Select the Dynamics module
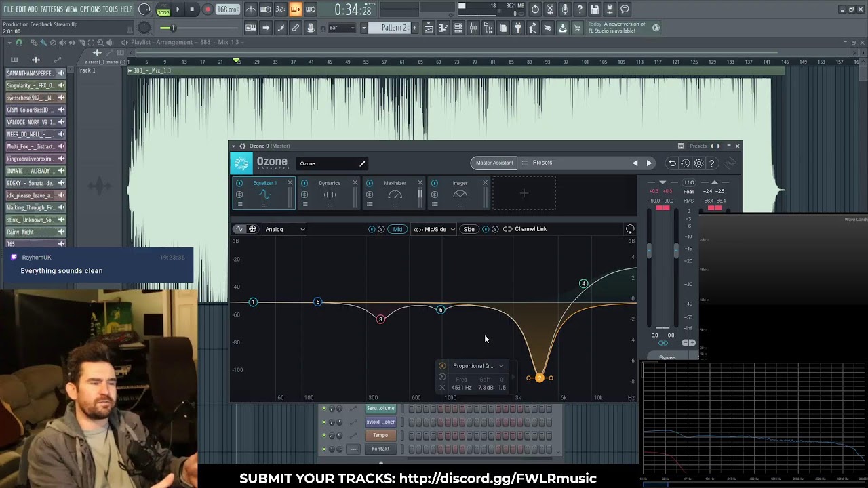Viewport: 868px width, 488px height. coord(330,193)
